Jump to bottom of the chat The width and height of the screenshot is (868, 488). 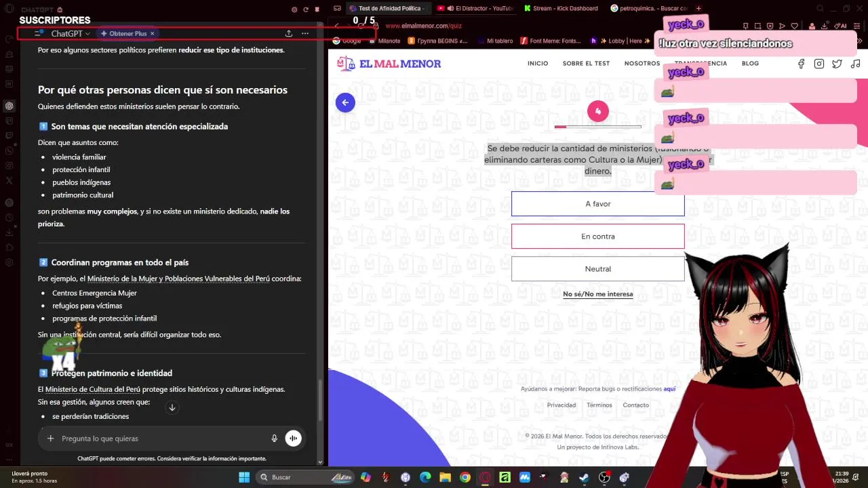point(172,407)
